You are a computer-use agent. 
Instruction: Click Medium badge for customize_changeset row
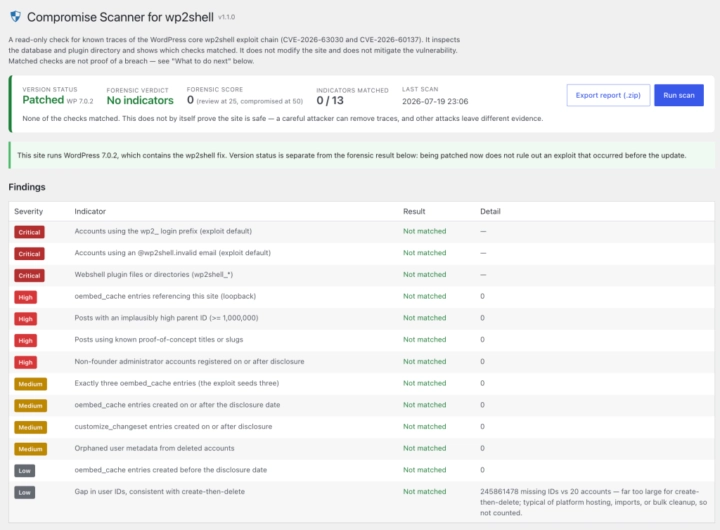(30, 427)
